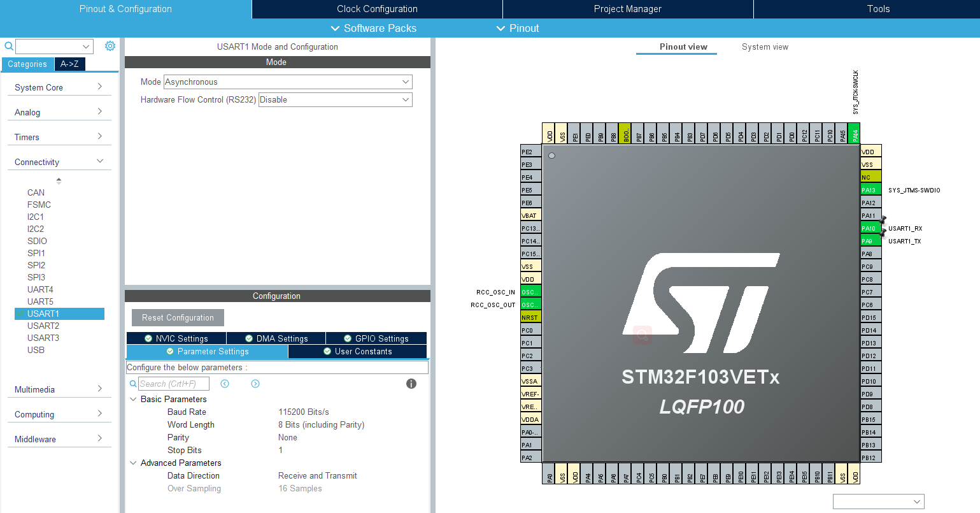Click the search magnifier icon in sidebar
The height and width of the screenshot is (513, 980).
(x=9, y=46)
